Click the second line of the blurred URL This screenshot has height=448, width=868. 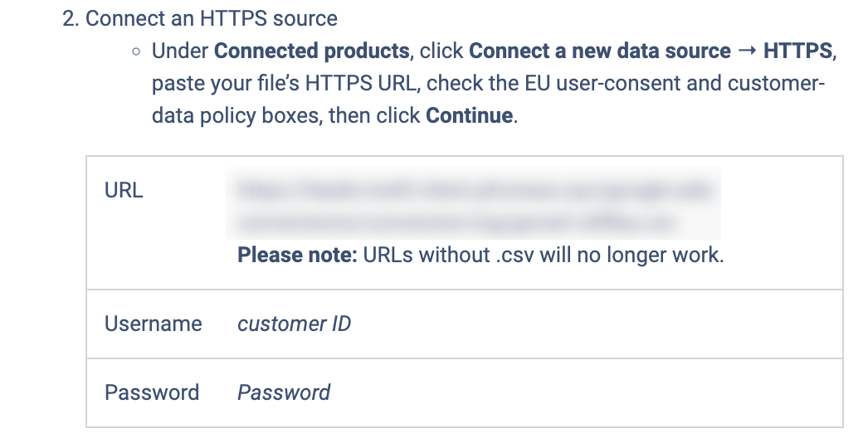click(x=456, y=222)
